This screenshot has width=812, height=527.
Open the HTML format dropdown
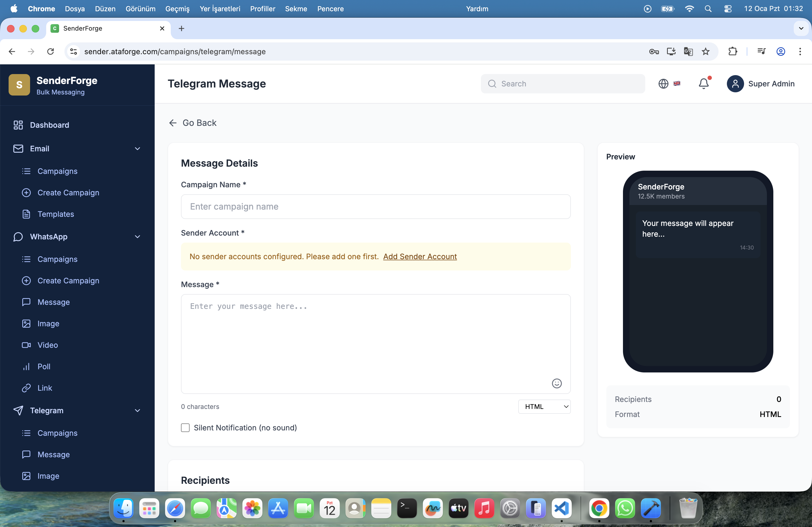544,406
